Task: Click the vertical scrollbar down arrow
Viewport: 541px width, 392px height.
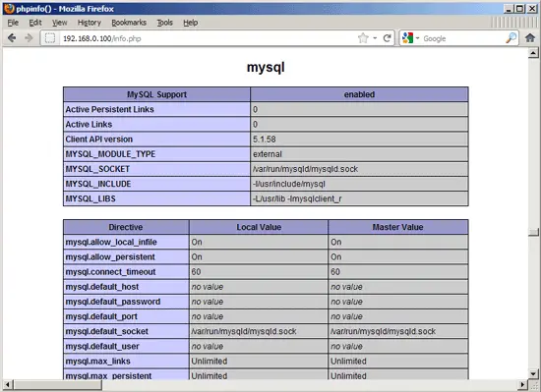Action: 533,373
